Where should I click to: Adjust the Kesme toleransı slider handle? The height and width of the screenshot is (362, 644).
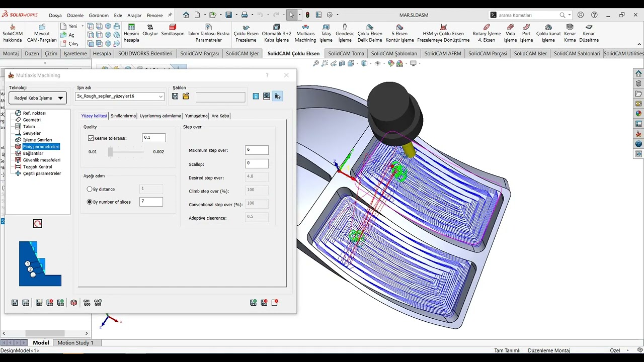pyautogui.click(x=110, y=152)
